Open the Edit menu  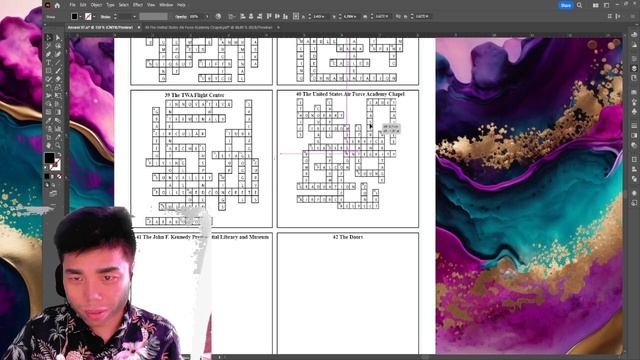[83, 5]
